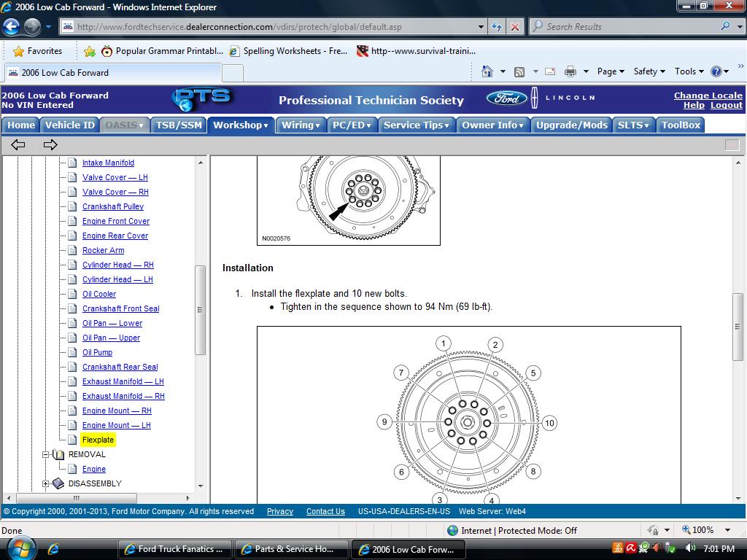Open the Engine link under REMOVAL
The image size is (747, 560).
click(x=94, y=469)
